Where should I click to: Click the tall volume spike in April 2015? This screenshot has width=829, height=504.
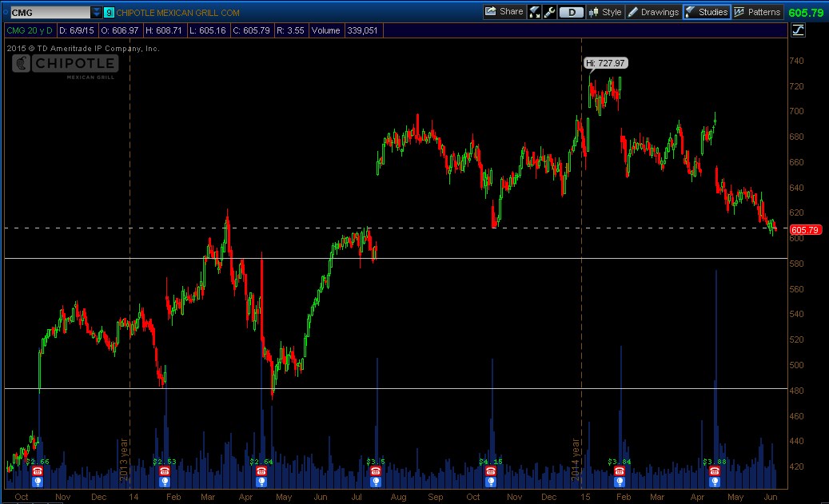716,379
